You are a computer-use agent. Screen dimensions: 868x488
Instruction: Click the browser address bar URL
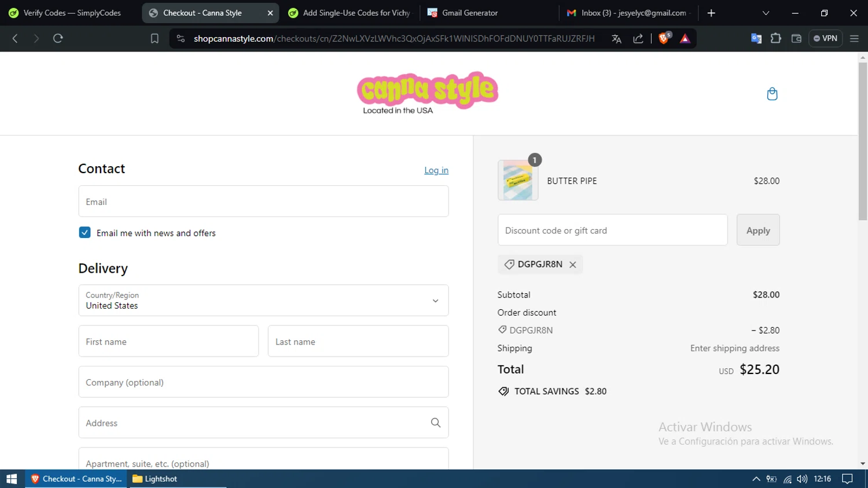(394, 39)
